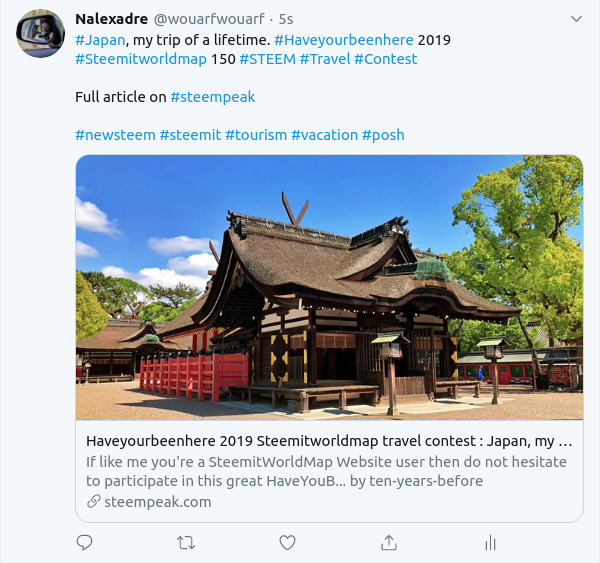Visit the #steempeak hashtag

coord(213,97)
